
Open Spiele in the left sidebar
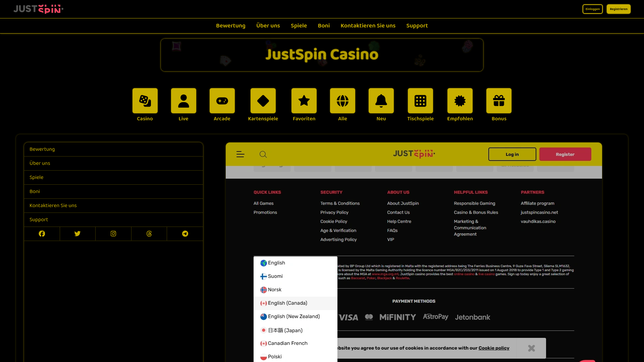(x=113, y=178)
